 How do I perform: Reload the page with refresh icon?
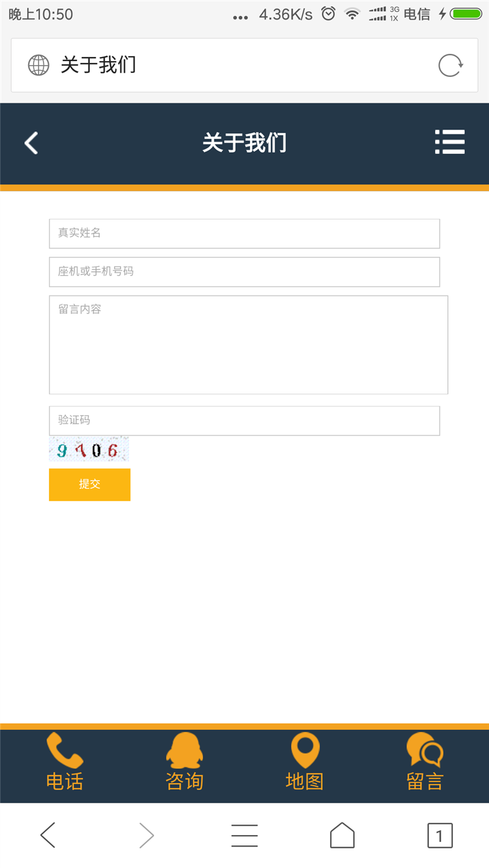click(450, 65)
